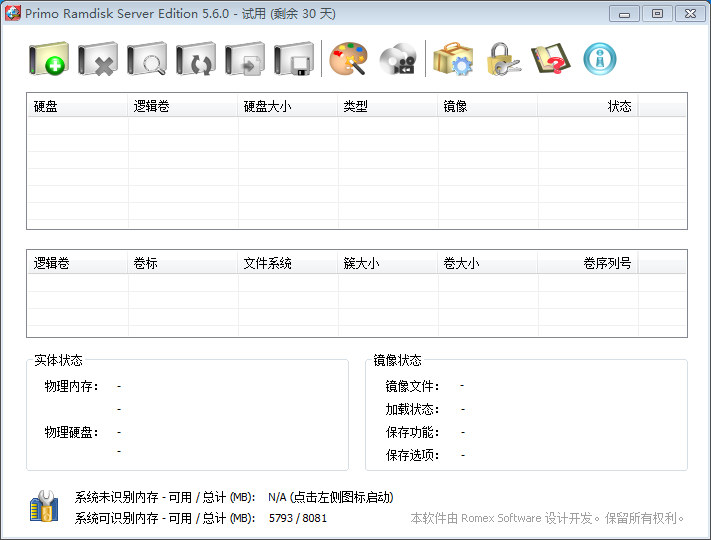Click the 簇大小 column header
The image size is (711, 540).
(x=388, y=263)
